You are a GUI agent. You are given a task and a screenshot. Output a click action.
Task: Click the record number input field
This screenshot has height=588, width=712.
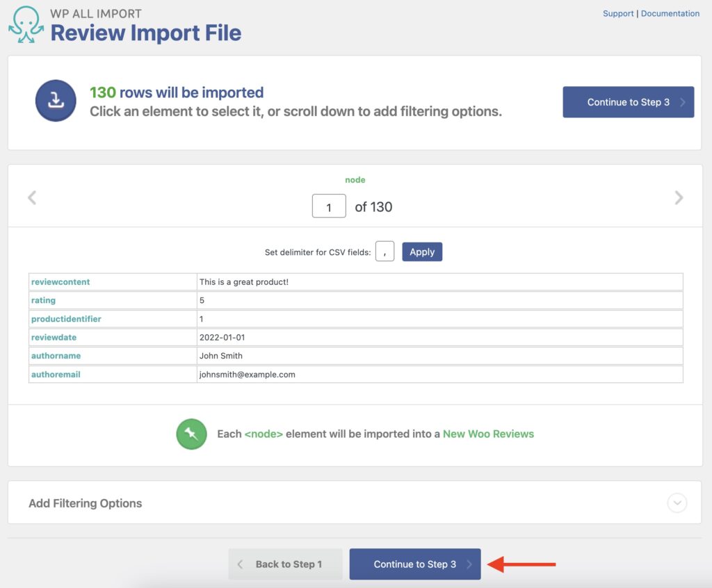[x=328, y=206]
